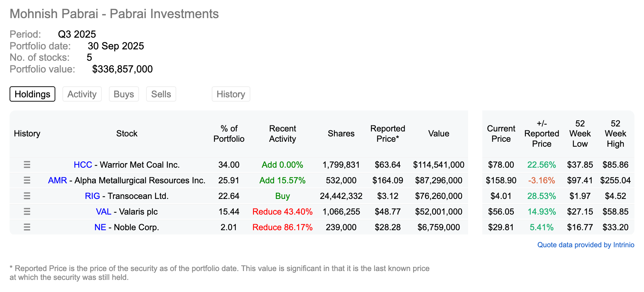Viewport: 644px width, 292px height.
Task: Open AMR stock ticker link
Action: coord(57,180)
